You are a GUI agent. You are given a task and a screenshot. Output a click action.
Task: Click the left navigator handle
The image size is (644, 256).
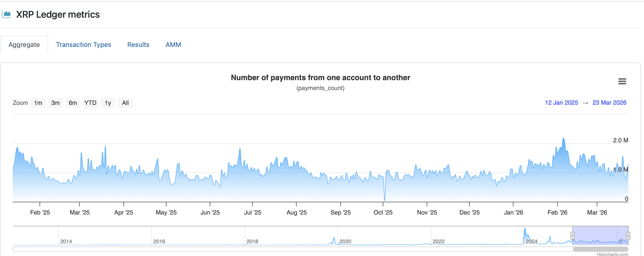click(x=573, y=235)
